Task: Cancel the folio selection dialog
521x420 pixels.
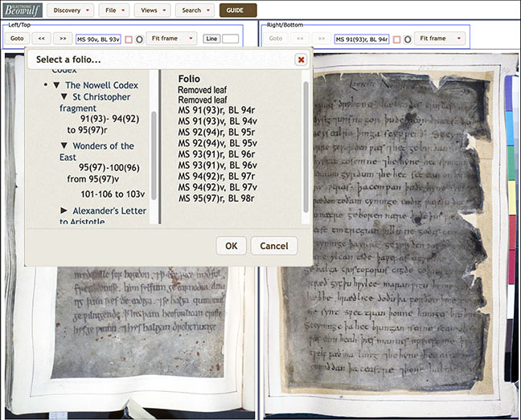Action: [274, 246]
